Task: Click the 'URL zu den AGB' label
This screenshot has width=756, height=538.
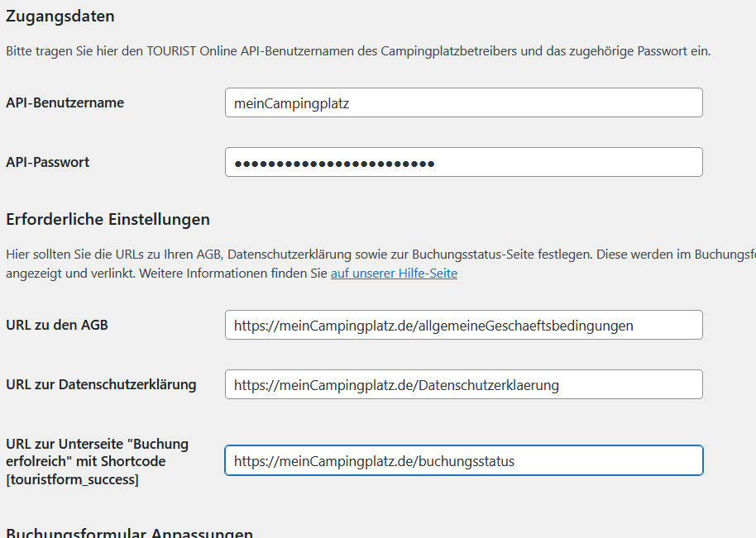Action: click(56, 325)
